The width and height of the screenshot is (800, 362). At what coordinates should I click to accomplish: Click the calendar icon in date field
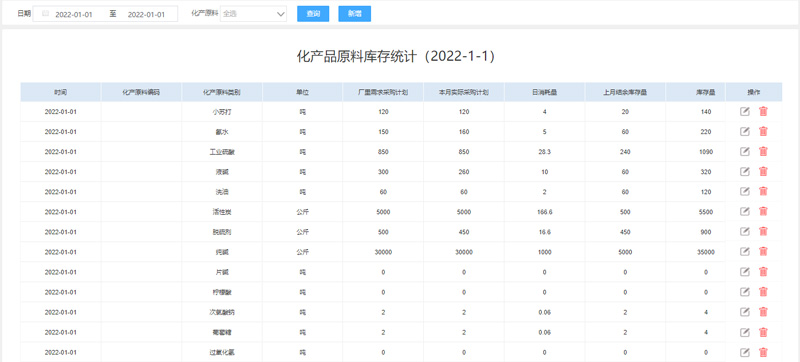tap(45, 14)
